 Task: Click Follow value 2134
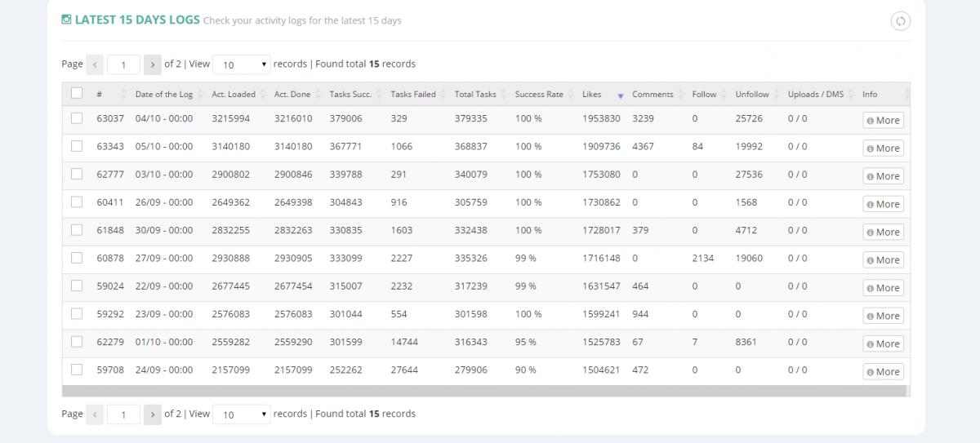coord(703,258)
